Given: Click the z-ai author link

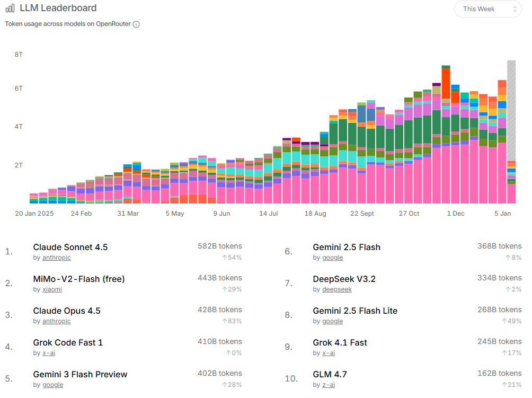Looking at the screenshot, I should click(x=329, y=385).
